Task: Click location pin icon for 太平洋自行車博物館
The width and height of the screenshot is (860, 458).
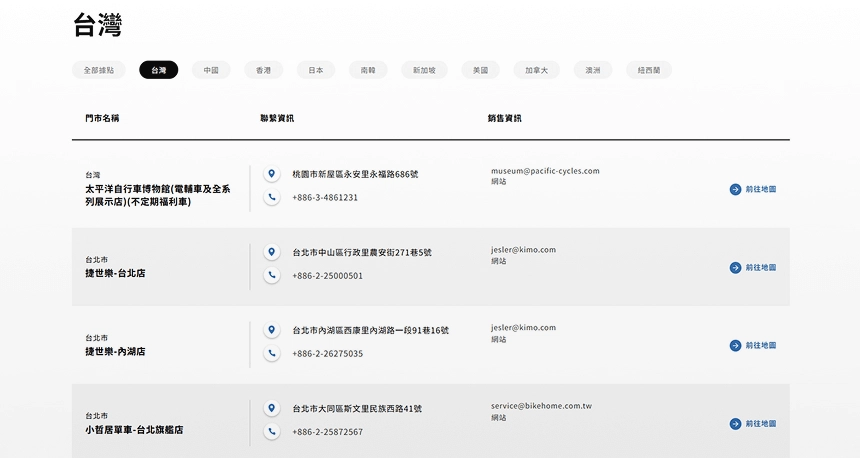Action: point(271,174)
